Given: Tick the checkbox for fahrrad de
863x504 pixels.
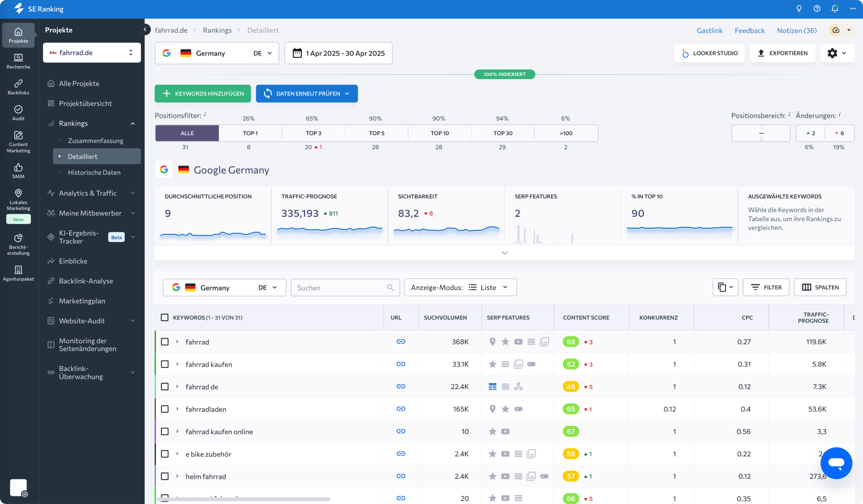Looking at the screenshot, I should pyautogui.click(x=165, y=387).
